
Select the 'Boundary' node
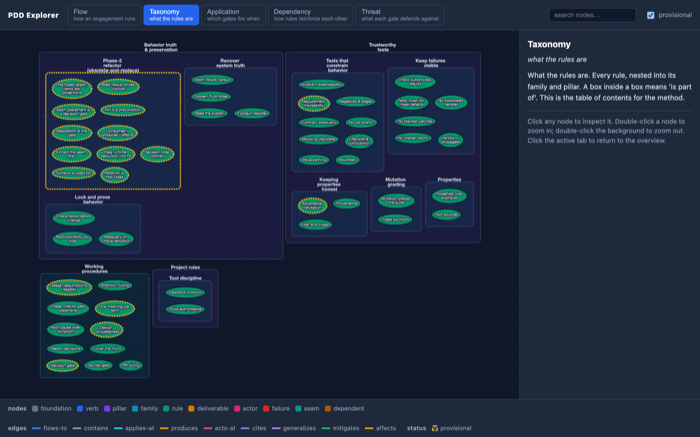(347, 160)
